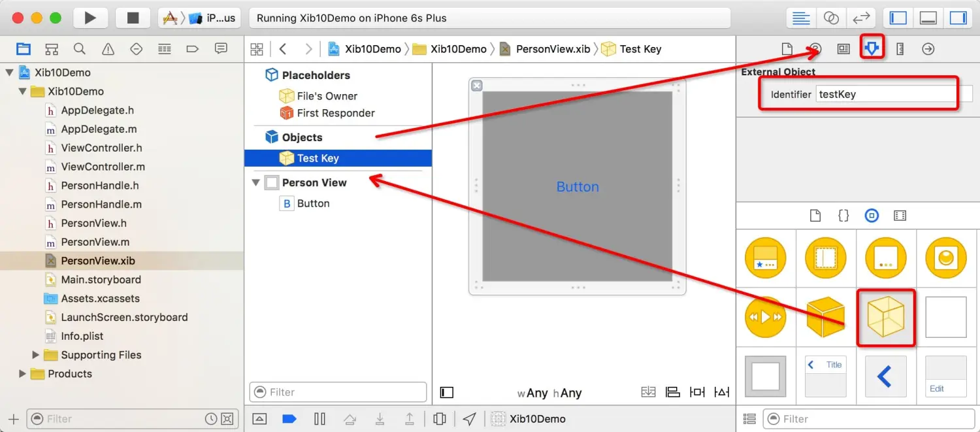Open the Pin constraints menu
Screen dimensions: 980x432
[698, 392]
